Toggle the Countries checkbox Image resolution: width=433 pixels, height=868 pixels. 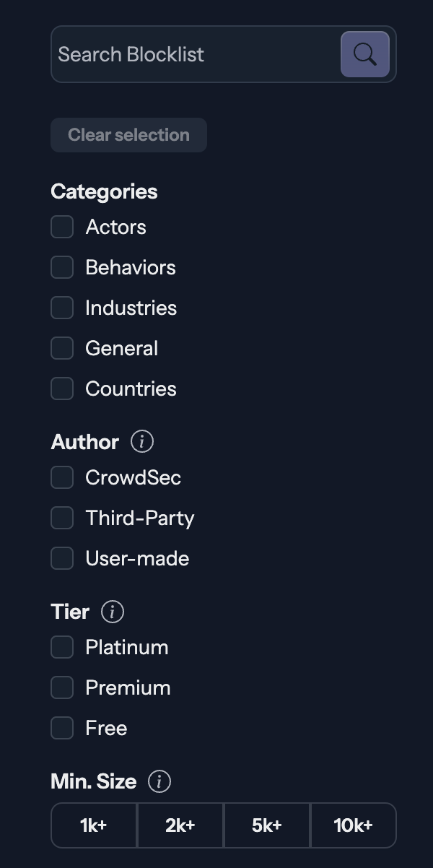coord(62,389)
